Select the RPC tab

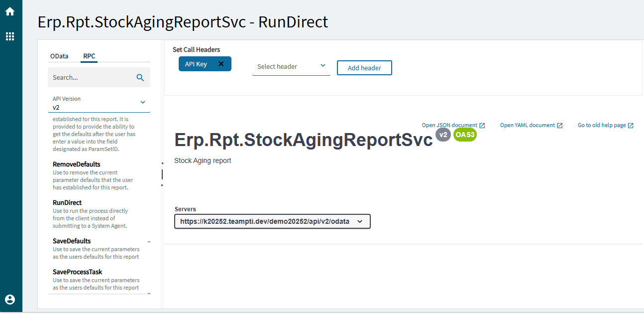[90, 56]
